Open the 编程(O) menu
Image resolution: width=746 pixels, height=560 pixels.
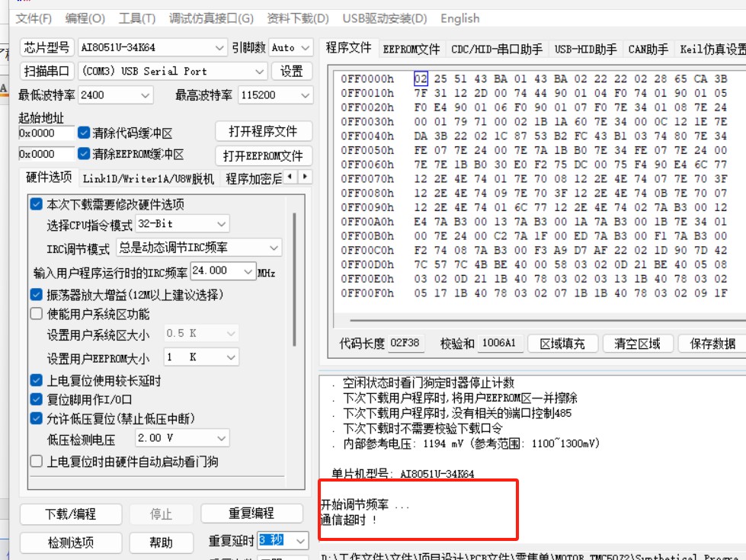click(85, 18)
